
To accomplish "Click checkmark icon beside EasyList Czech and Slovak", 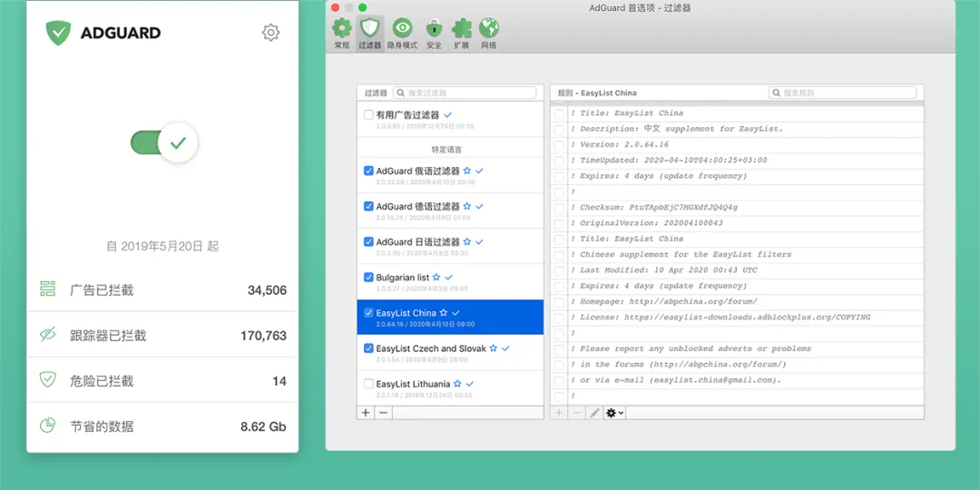I will (x=505, y=348).
